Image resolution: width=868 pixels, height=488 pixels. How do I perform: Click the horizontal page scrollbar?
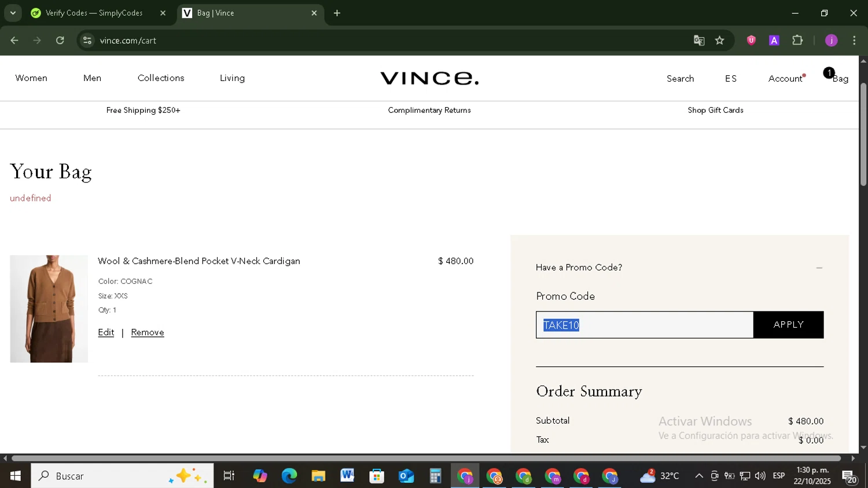426,458
